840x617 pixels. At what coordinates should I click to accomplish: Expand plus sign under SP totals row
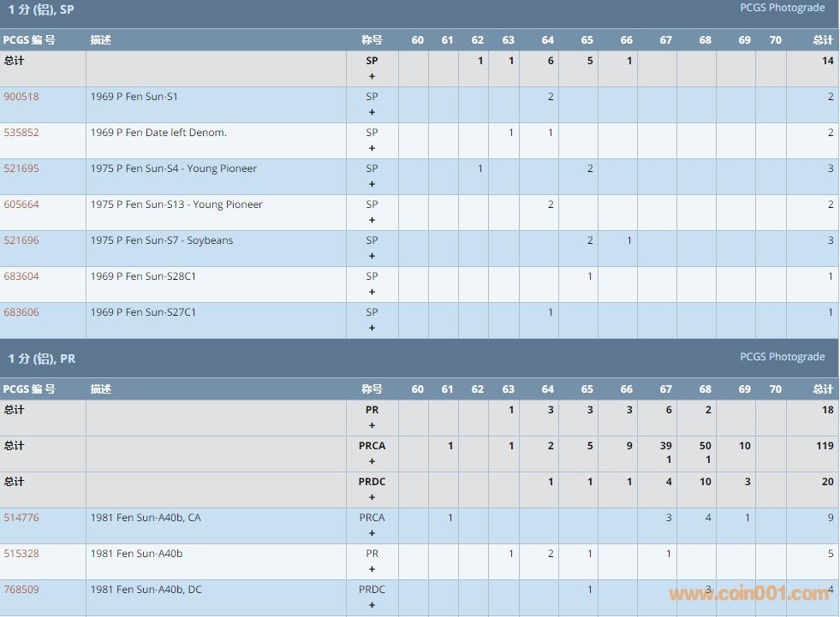(x=372, y=76)
